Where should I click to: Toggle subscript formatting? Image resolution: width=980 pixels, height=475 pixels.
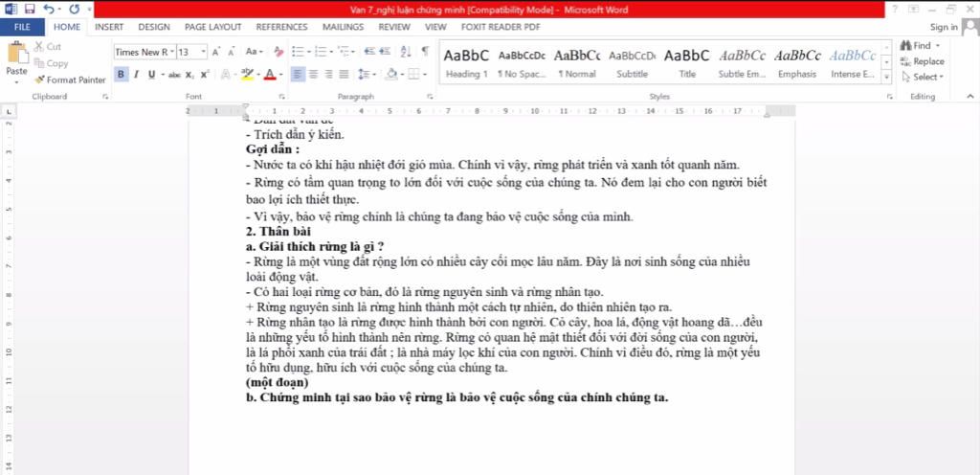(189, 75)
